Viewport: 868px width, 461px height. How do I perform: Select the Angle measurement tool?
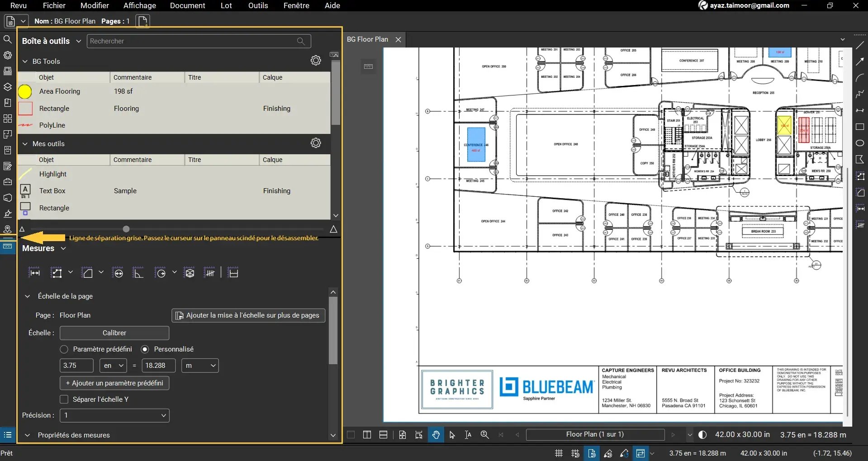point(138,272)
